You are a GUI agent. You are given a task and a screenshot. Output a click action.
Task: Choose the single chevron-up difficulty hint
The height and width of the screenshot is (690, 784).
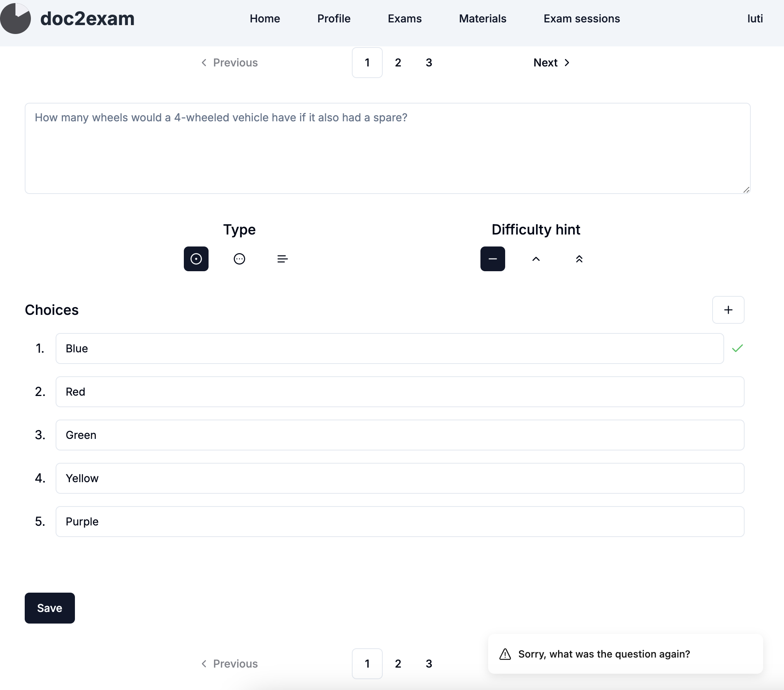[x=536, y=259]
